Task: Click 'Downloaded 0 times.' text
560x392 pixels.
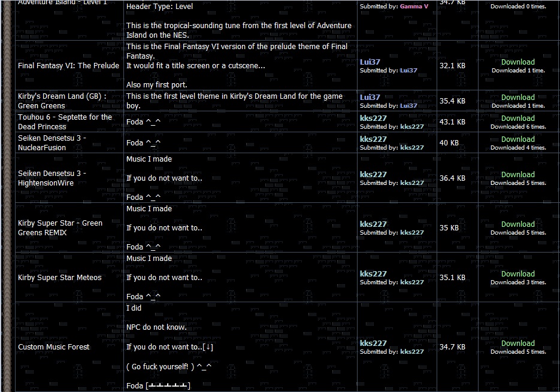Action: [x=518, y=7]
